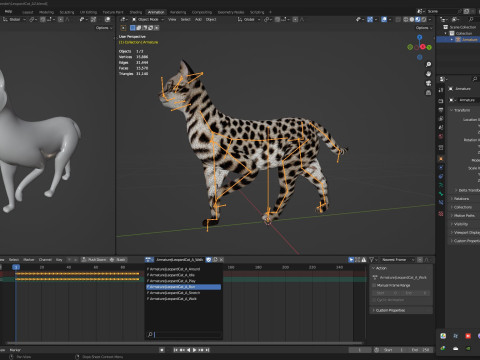Toggle only show selected arrow icon
This screenshot has width=480, height=360.
click(351, 259)
